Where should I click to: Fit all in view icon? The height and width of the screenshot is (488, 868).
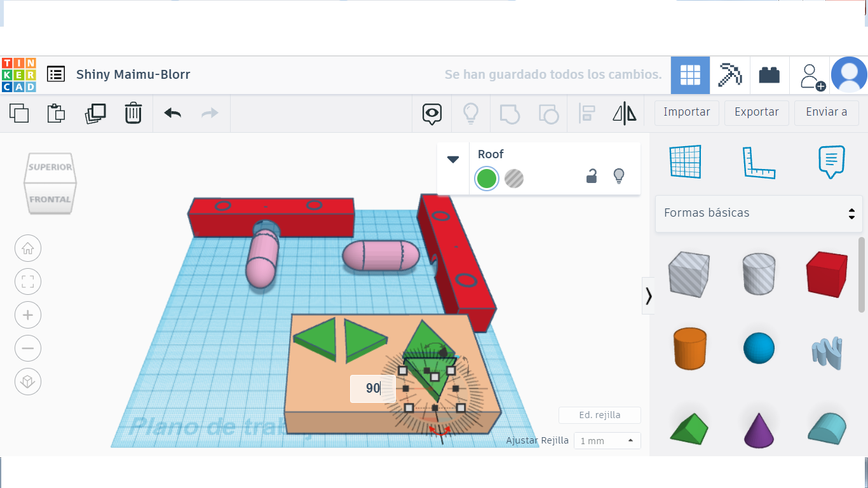tap(28, 281)
